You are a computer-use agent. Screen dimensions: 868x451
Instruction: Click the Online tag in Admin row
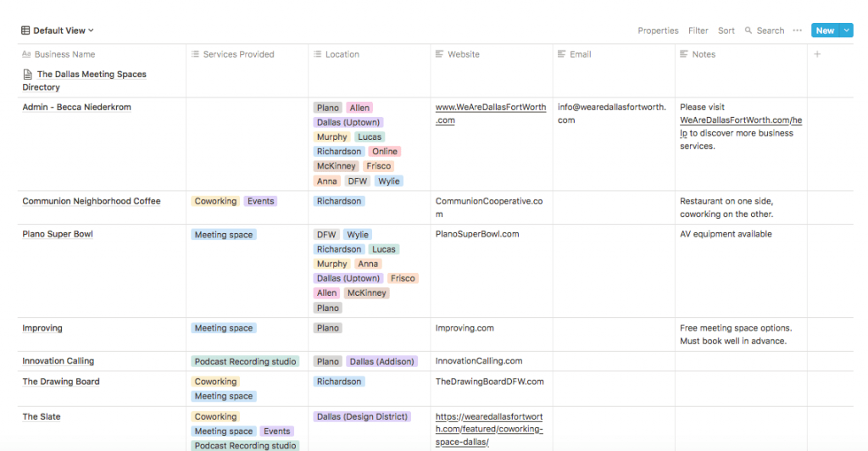coord(384,152)
